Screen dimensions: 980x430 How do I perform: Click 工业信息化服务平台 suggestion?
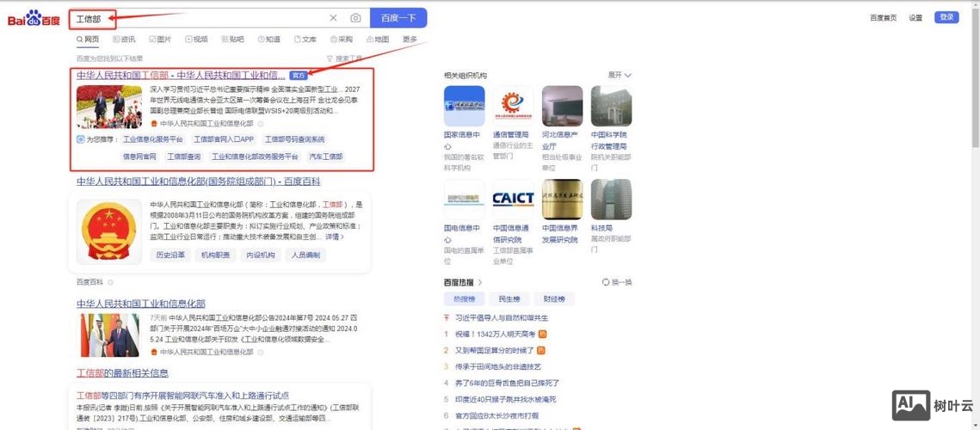(x=153, y=139)
